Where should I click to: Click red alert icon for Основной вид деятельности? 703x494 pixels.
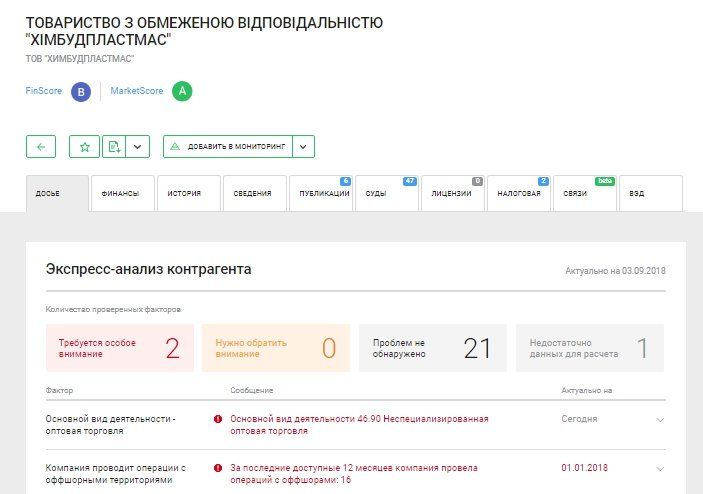point(218,419)
